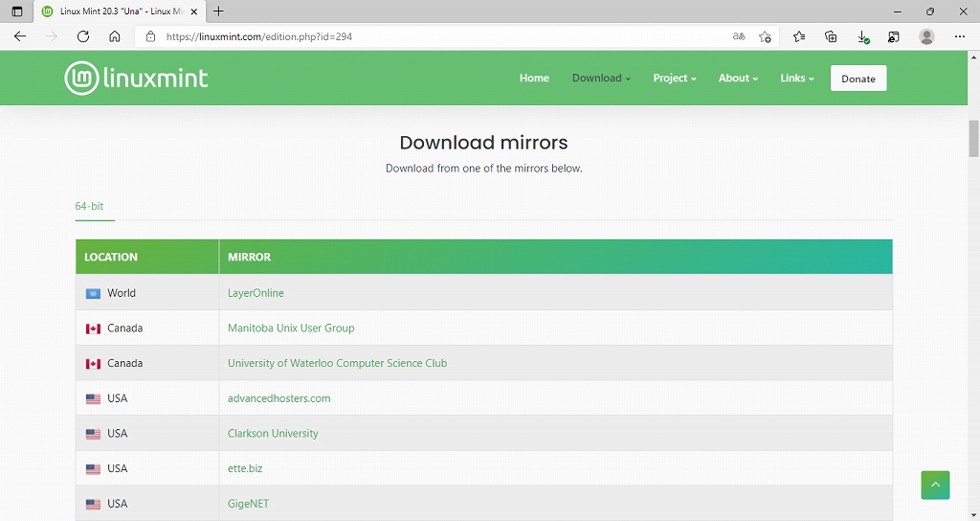The height and width of the screenshot is (521, 980).
Task: Click 'Download from one of the mirrors below.' text
Action: click(483, 169)
